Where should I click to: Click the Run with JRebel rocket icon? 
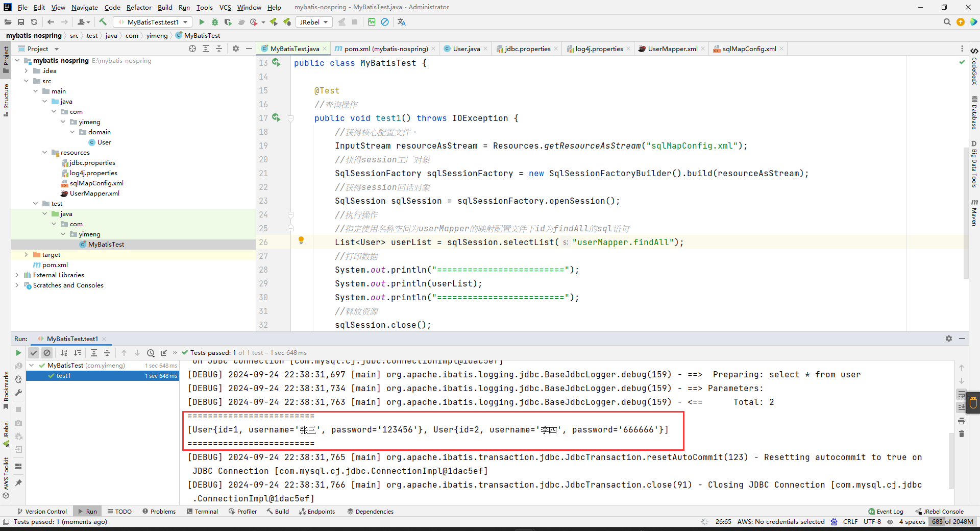click(x=274, y=22)
